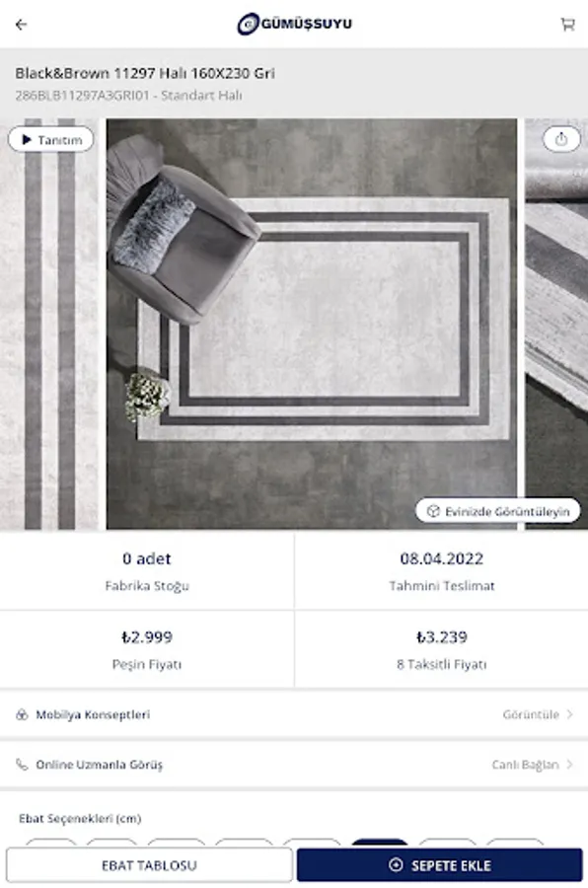This screenshot has height=888, width=588.
Task: View the left striped rug thumbnail
Action: pos(49,324)
